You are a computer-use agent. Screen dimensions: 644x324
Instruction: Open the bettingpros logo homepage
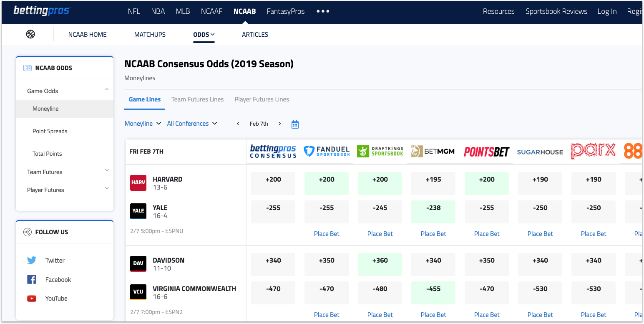pos(42,11)
